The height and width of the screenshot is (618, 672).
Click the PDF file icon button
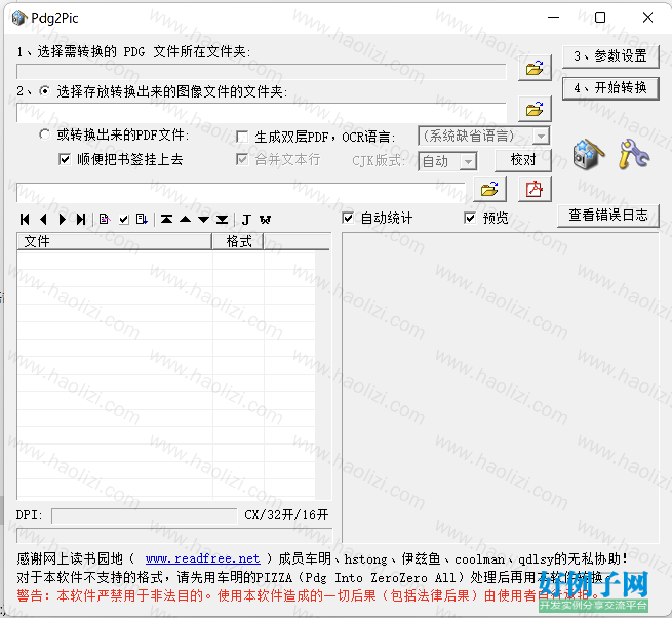(x=535, y=189)
